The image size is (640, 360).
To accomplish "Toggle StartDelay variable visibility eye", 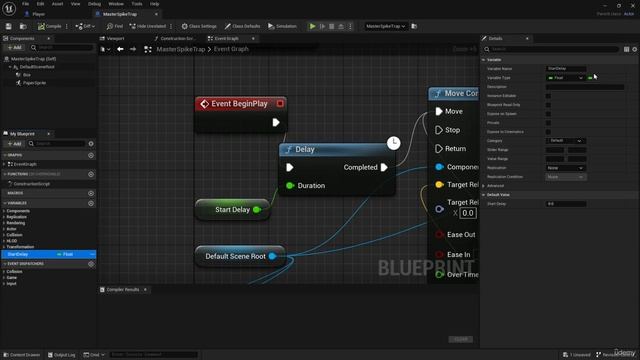I will pyautogui.click(x=92, y=254).
